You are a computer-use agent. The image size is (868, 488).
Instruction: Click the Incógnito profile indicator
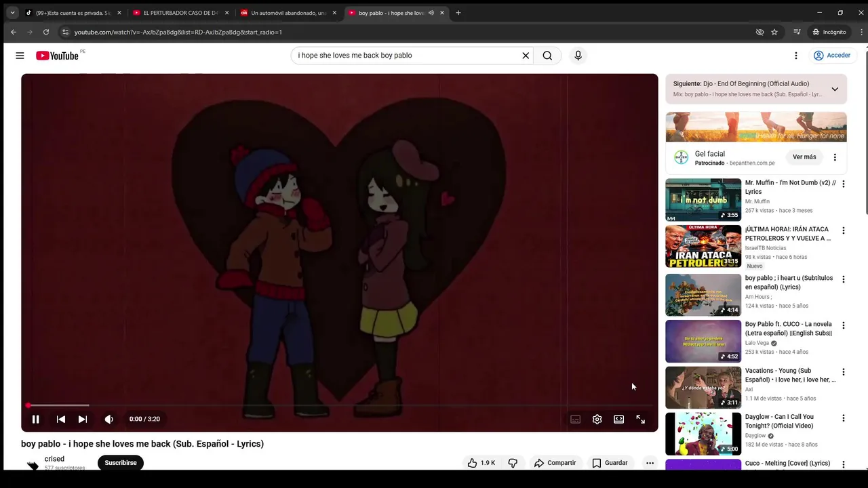tap(829, 32)
